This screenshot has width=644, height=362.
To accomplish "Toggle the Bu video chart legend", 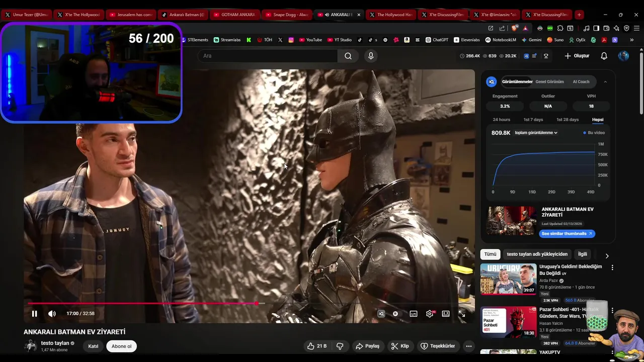I will tap(594, 133).
